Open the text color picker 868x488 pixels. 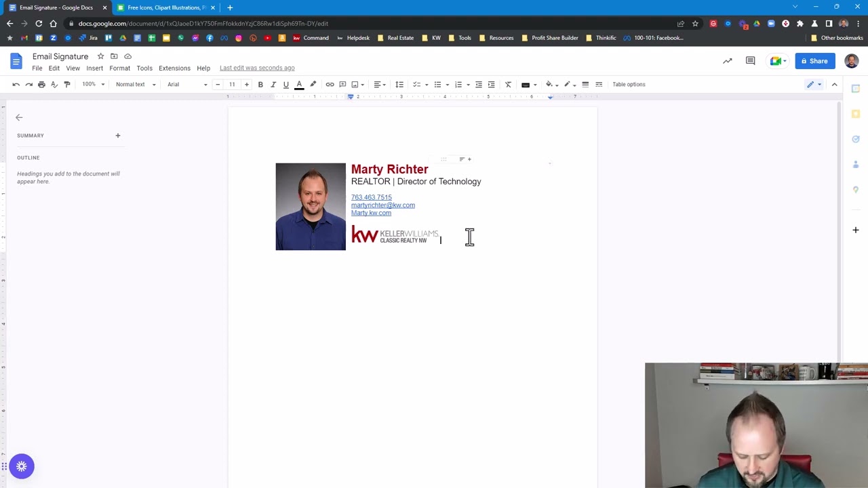click(x=299, y=84)
